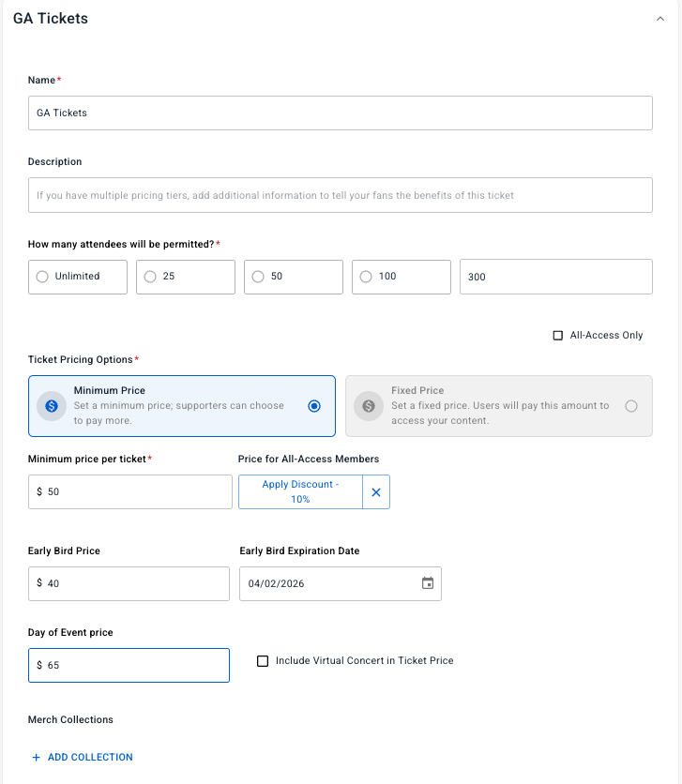Select the Fixed Price radio button
Viewport: 682px width, 784px height.
point(630,406)
